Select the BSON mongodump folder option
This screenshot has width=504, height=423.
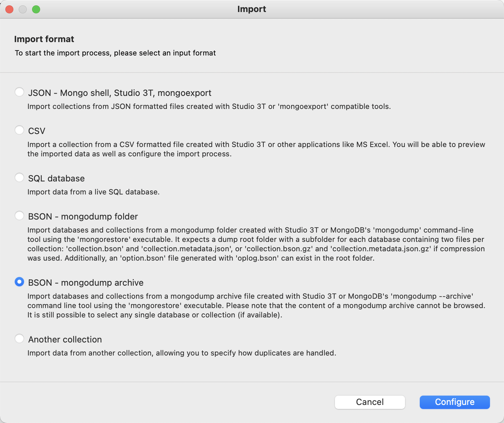click(19, 216)
